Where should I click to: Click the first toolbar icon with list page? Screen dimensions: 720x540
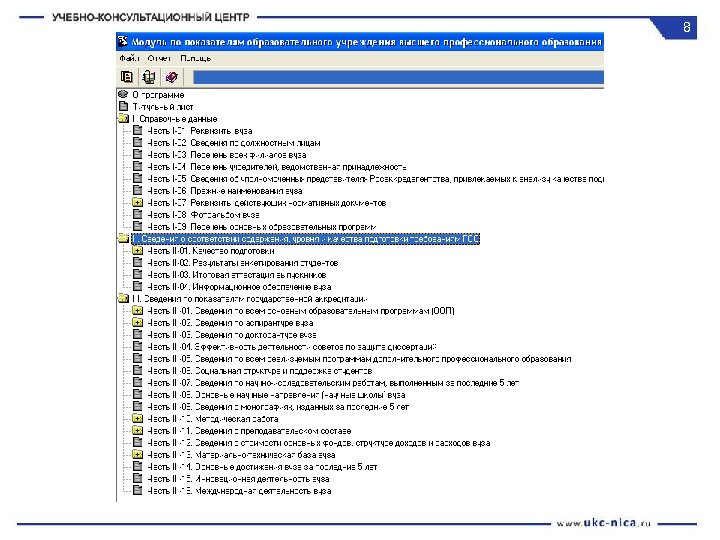tap(127, 77)
